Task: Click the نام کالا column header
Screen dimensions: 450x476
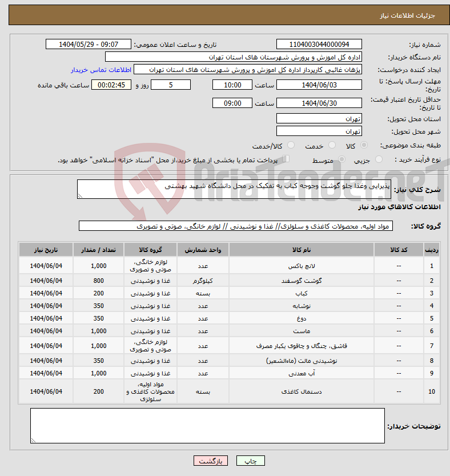Action: coord(302,250)
